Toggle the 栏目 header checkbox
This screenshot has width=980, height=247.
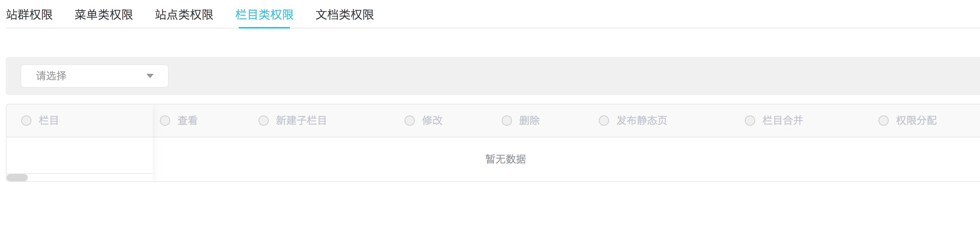[26, 121]
